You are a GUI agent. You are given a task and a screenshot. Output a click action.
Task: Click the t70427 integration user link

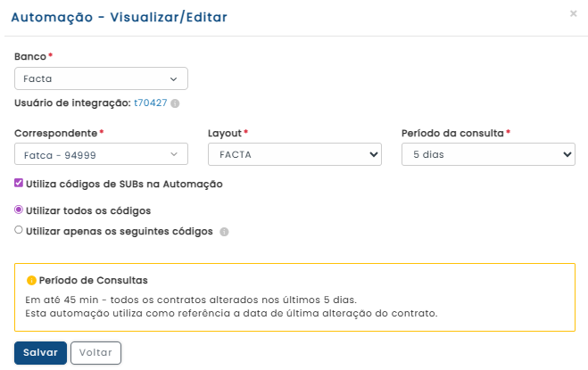click(150, 103)
